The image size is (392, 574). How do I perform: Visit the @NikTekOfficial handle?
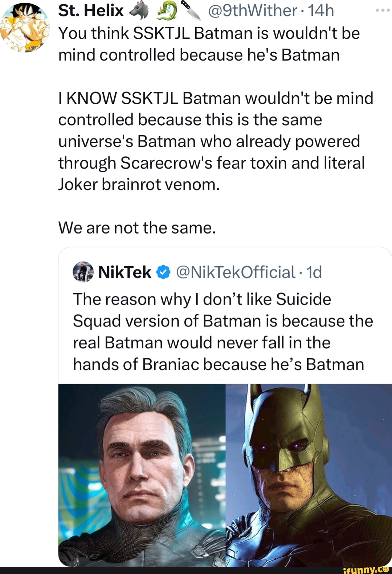coord(235,272)
